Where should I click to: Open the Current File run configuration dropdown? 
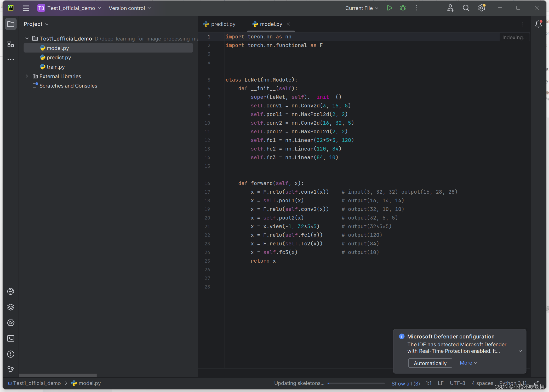[362, 8]
